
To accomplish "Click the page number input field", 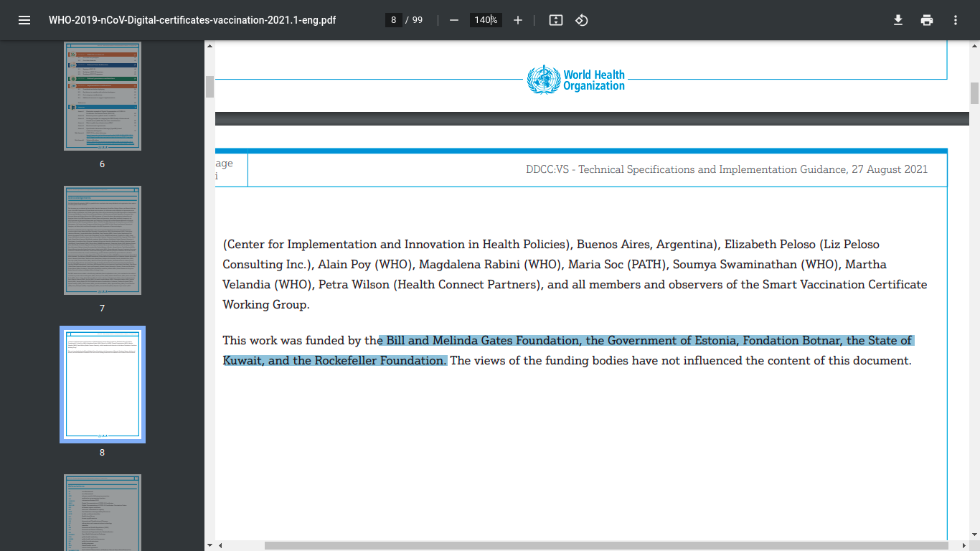I will 393,20.
